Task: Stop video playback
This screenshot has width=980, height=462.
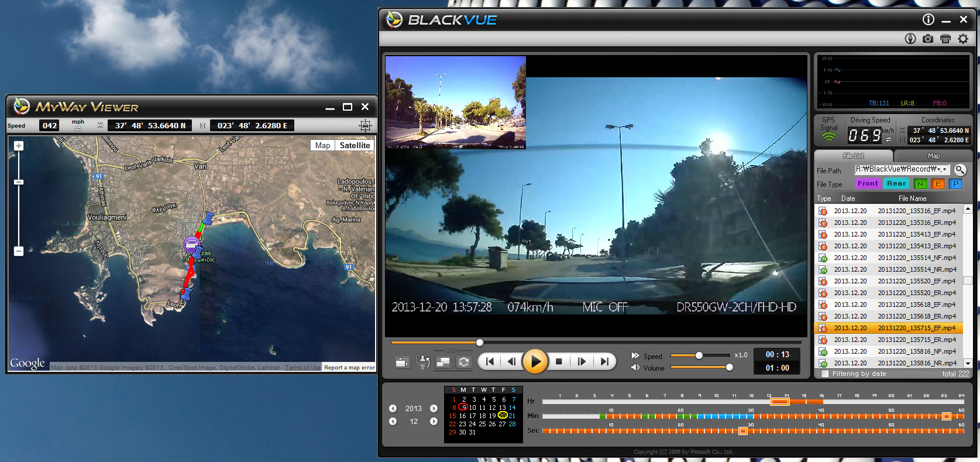Action: click(x=559, y=361)
